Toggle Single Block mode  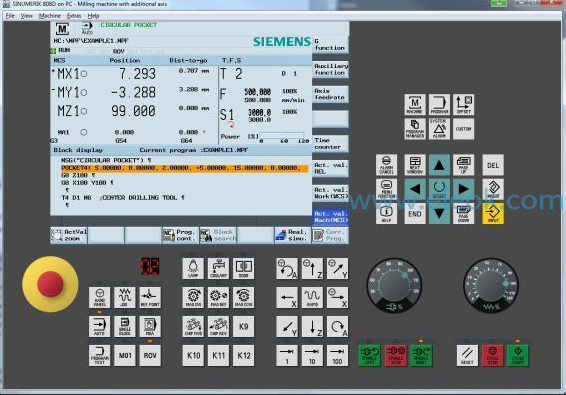(125, 326)
